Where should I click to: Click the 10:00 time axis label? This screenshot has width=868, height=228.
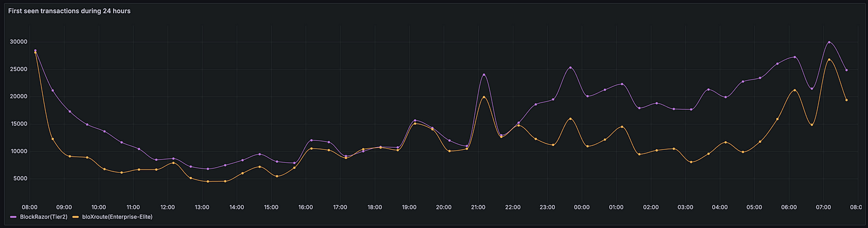tap(99, 207)
